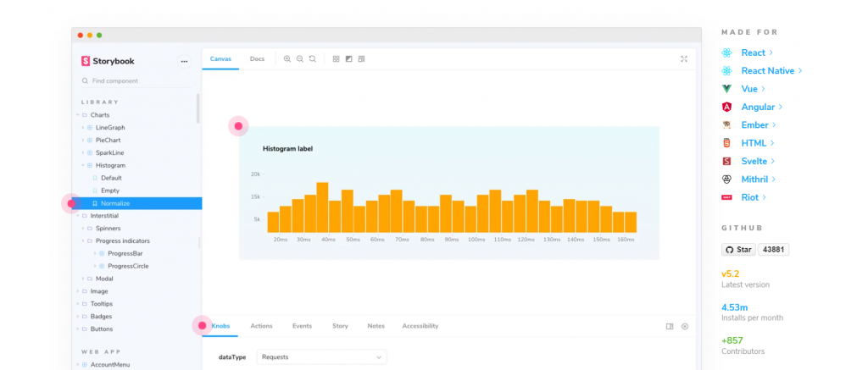This screenshot has width=868, height=370.
Task: Switch to the Docs tab
Action: click(x=257, y=59)
